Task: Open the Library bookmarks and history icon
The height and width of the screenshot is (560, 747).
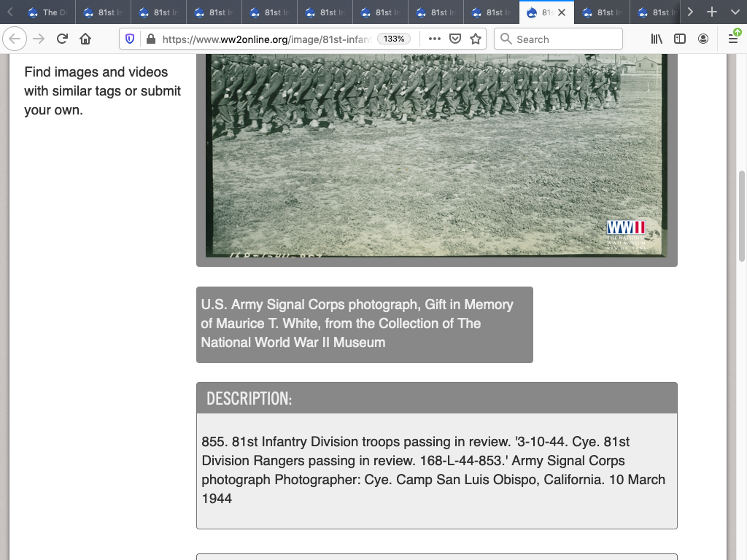Action: pyautogui.click(x=657, y=39)
